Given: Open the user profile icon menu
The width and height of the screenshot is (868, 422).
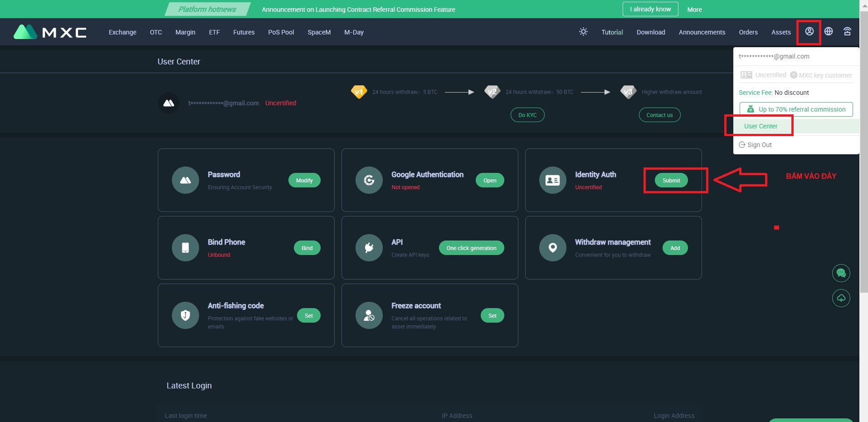Looking at the screenshot, I should pos(809,31).
